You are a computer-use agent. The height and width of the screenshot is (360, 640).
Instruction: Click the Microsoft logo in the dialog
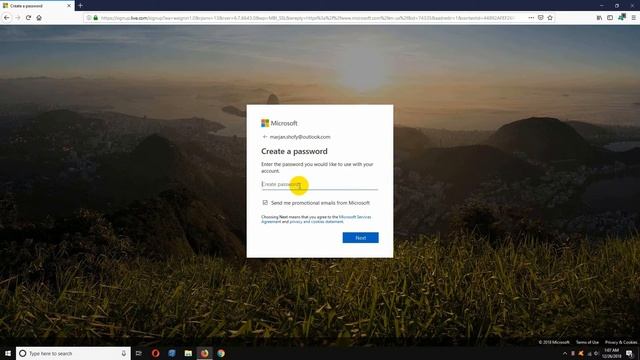coord(279,123)
